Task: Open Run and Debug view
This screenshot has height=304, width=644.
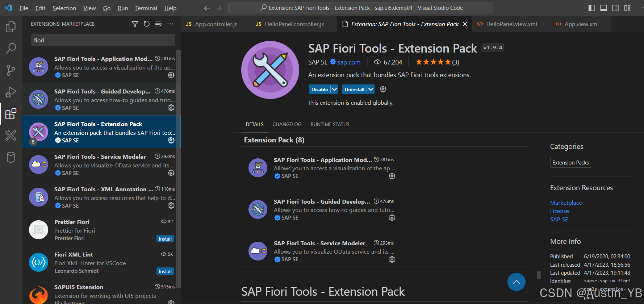Action: click(11, 92)
